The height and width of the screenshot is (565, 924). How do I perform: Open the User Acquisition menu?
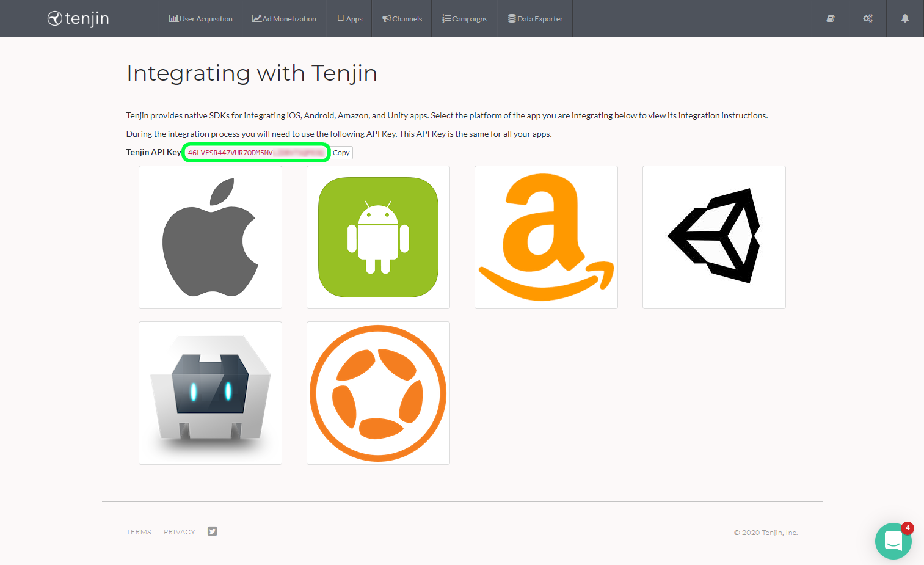[200, 18]
